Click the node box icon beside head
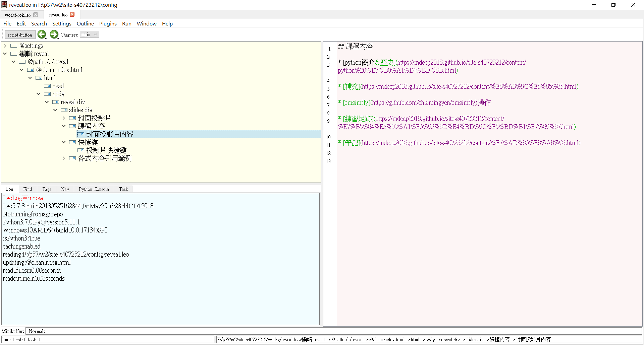The width and height of the screenshot is (644, 345). tap(47, 86)
